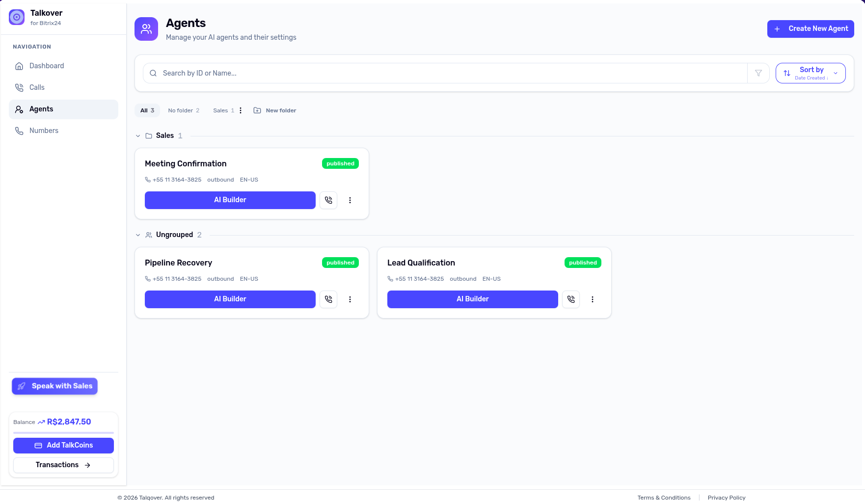Screen dimensions: 865x504
Task: Select the No folder tab
Action: [x=184, y=110]
